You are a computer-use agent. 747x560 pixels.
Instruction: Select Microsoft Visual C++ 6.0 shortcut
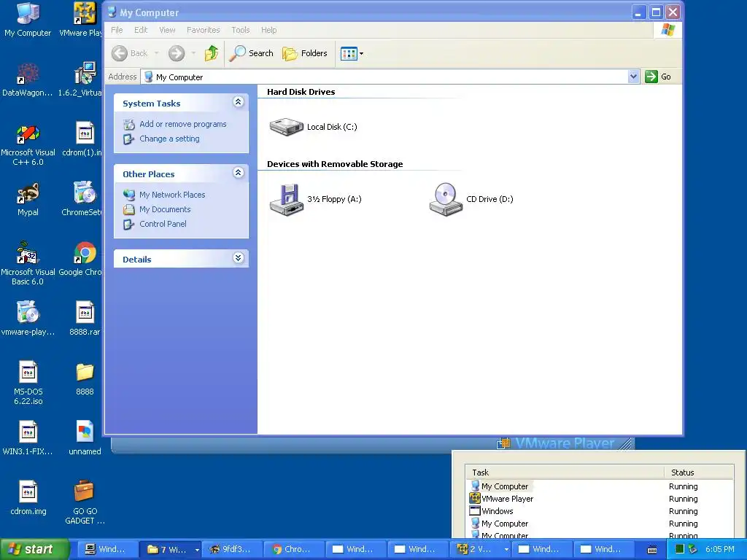coord(28,145)
